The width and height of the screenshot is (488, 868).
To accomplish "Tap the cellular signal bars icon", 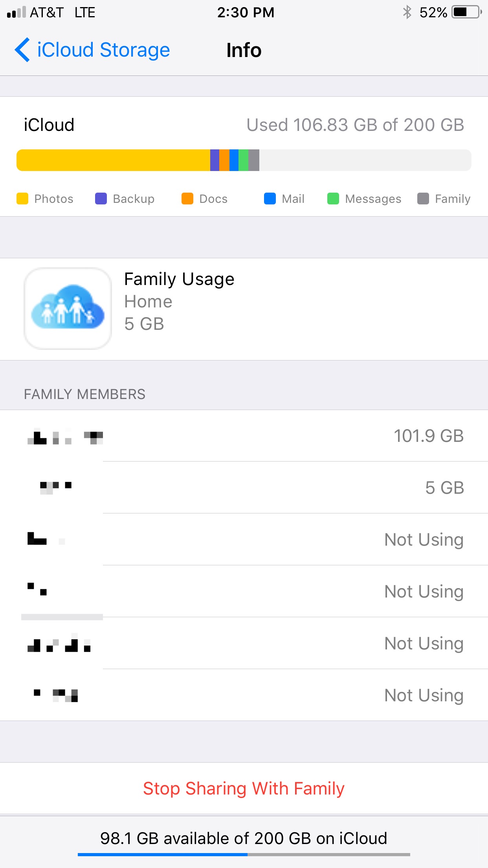I will tap(16, 13).
